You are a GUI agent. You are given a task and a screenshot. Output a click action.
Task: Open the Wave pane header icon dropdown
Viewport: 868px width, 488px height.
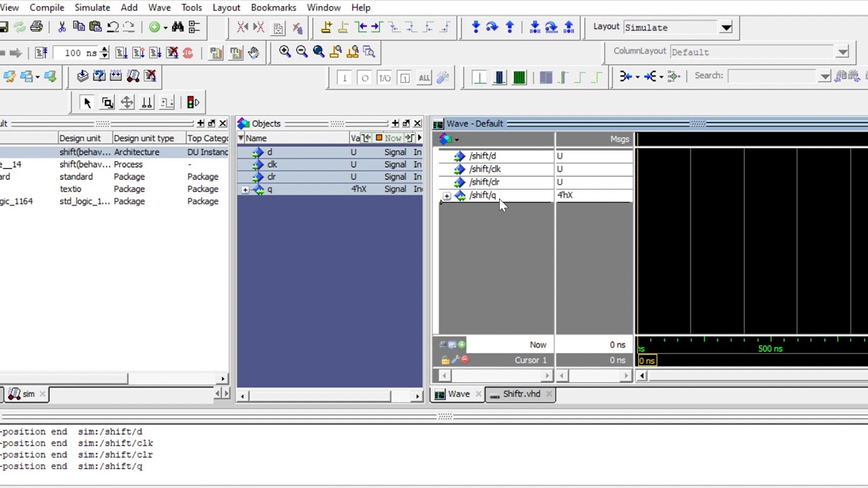[x=456, y=140]
